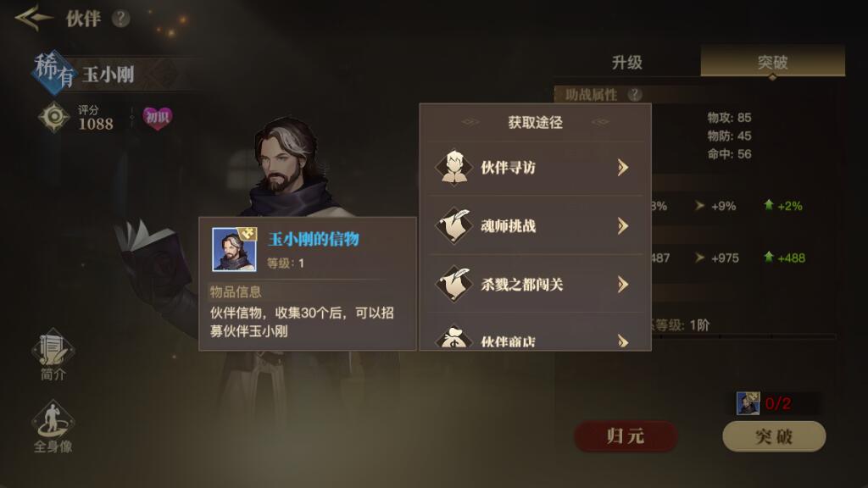Screen dimensions: 868x488
Task: View the 全身像 full-body portrait icon
Action: (53, 421)
